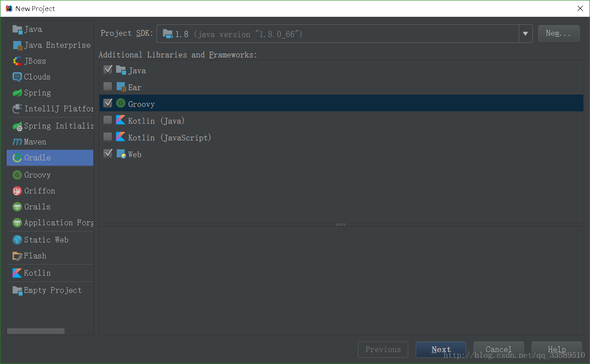Select Grails project type label
The height and width of the screenshot is (364, 590).
(x=38, y=207)
